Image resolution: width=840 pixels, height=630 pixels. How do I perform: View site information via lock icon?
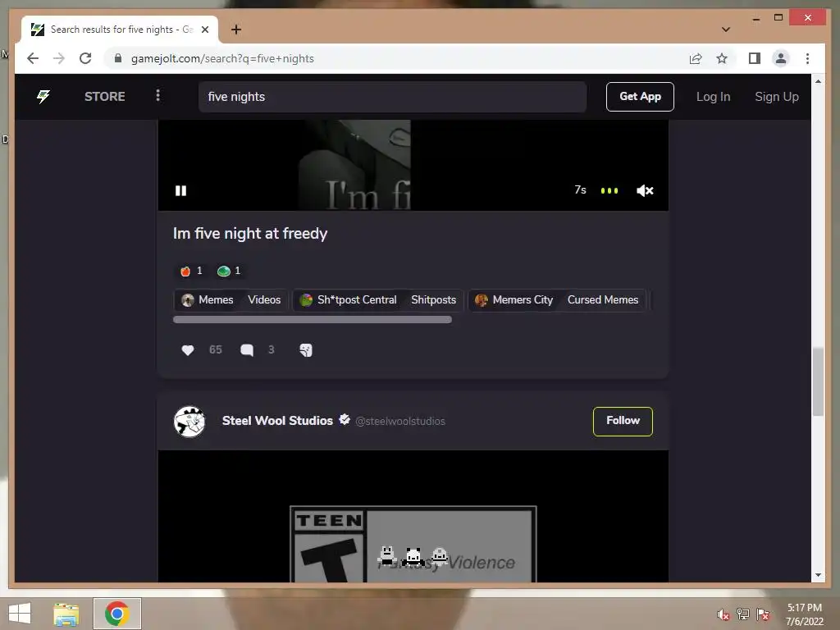coord(118,58)
